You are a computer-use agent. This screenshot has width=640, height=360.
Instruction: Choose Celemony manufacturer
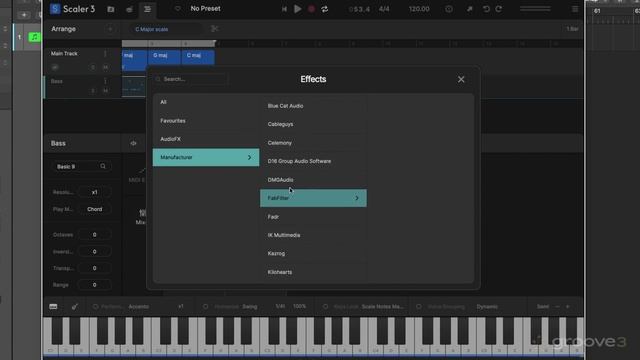313,143
